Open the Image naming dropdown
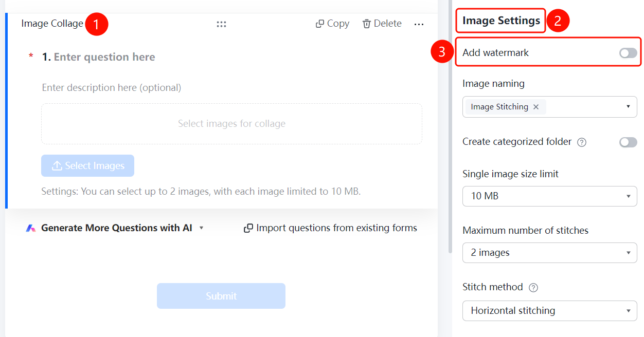This screenshot has width=644, height=337. click(550, 107)
